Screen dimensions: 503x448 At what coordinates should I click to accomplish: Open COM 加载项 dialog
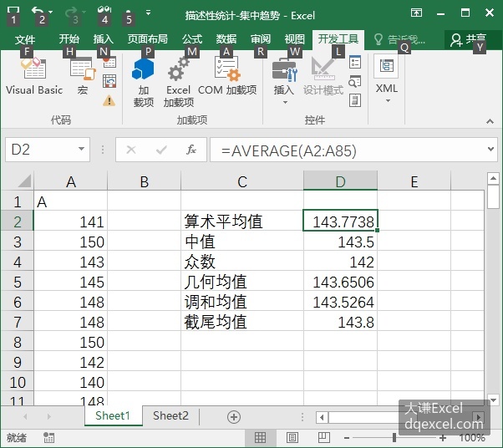tap(227, 76)
